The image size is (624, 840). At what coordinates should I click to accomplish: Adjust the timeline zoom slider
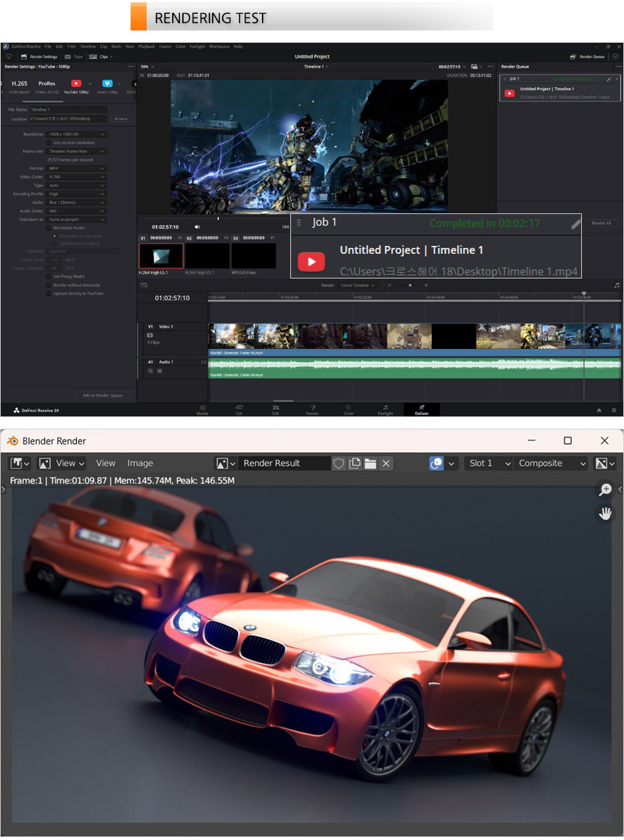(410, 286)
